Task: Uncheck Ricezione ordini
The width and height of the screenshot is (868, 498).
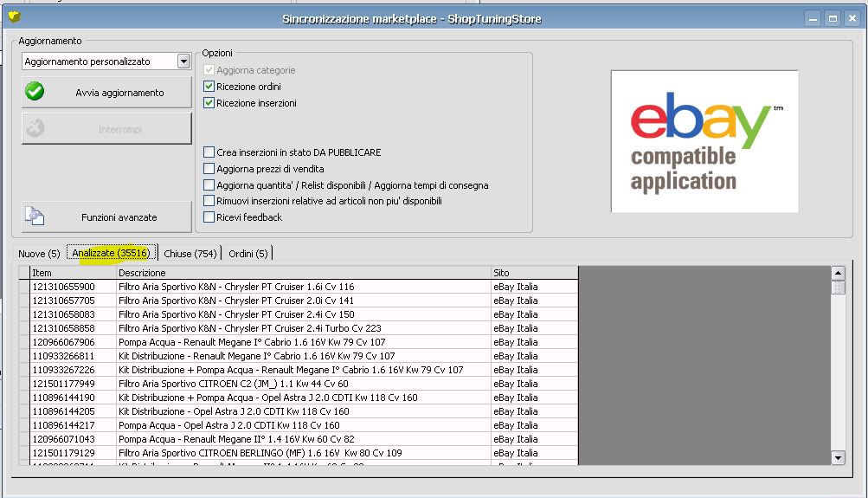Action: [209, 87]
